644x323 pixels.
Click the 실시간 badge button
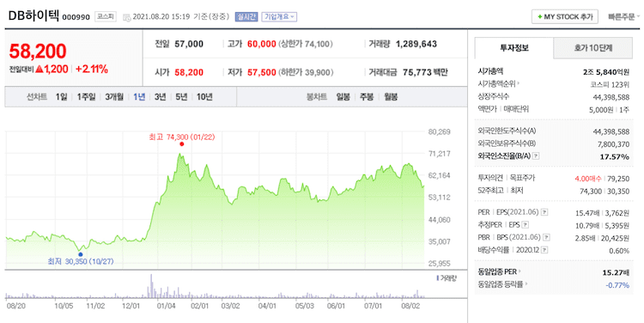tap(246, 17)
